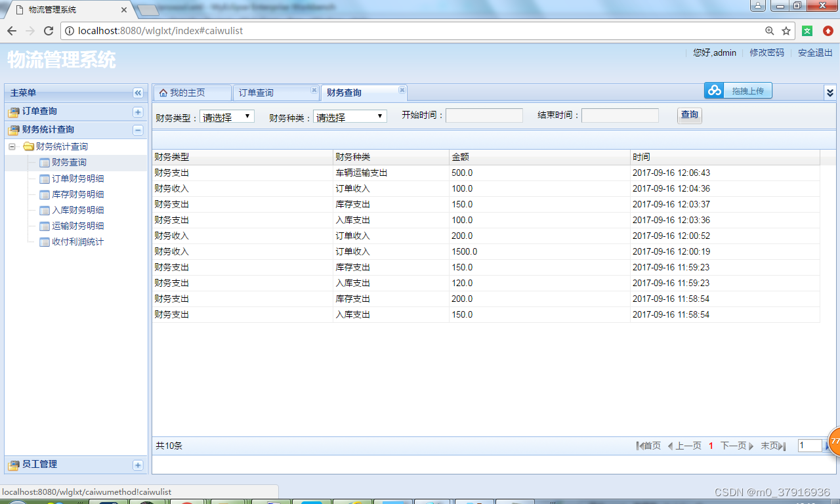840x504 pixels.
Task: Click the 车辆运输支出 cell
Action: [391, 173]
